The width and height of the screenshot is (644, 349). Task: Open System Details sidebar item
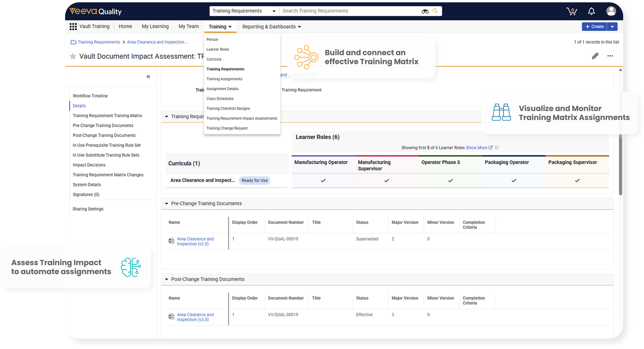pos(87,185)
